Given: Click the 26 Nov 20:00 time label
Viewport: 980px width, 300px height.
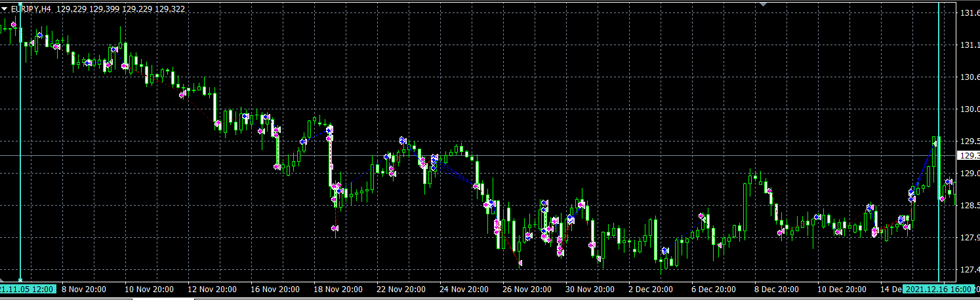Looking at the screenshot, I should click(x=527, y=289).
